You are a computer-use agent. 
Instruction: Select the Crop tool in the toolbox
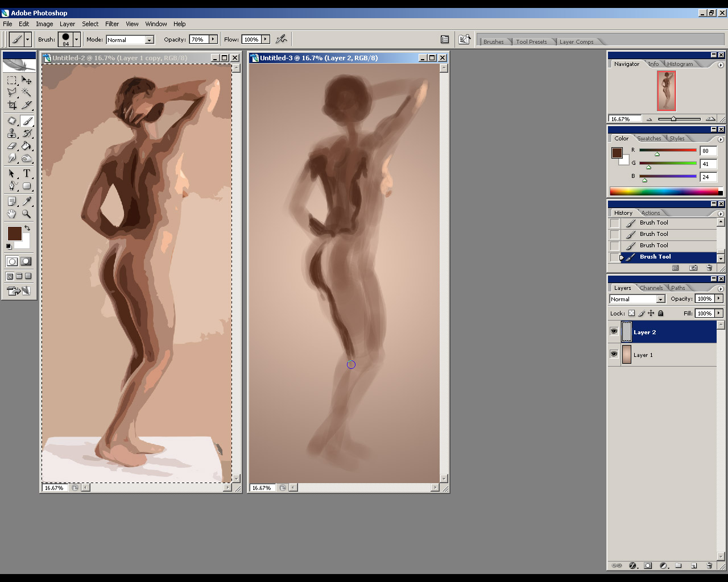11,105
